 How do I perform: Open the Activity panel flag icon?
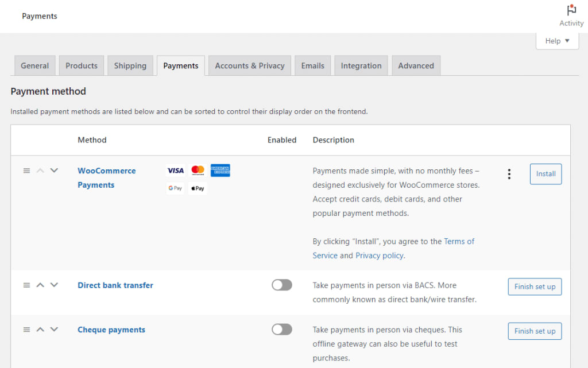click(571, 10)
